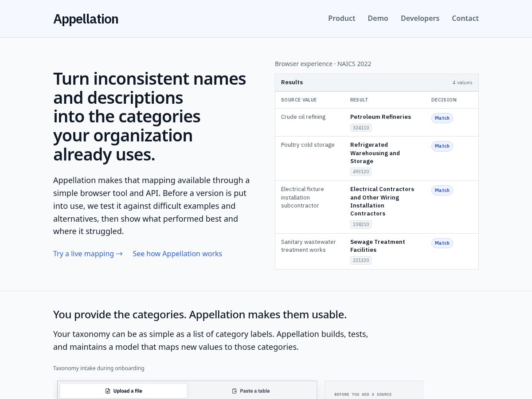Screen dimensions: 532x399
Task: Click Taxonomy intake during onboarding caption
Action: (99, 368)
